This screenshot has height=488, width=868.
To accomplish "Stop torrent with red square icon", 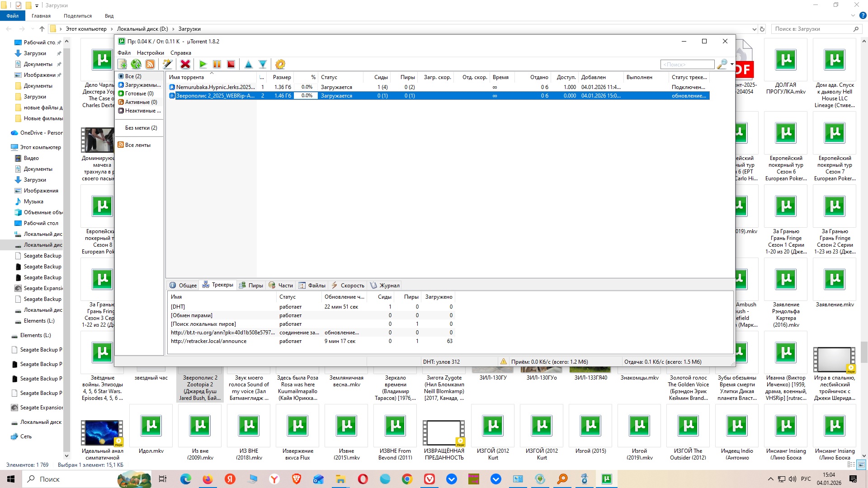I will [231, 64].
